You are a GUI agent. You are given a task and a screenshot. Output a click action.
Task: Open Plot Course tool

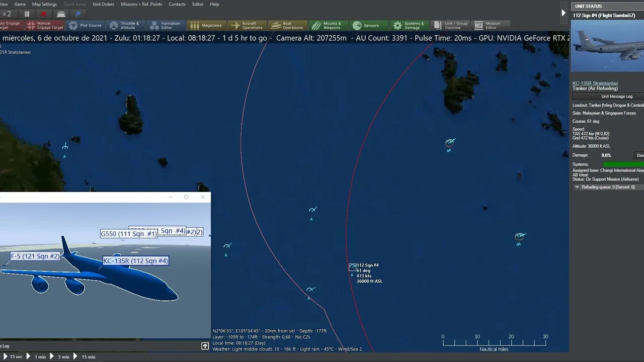point(86,25)
